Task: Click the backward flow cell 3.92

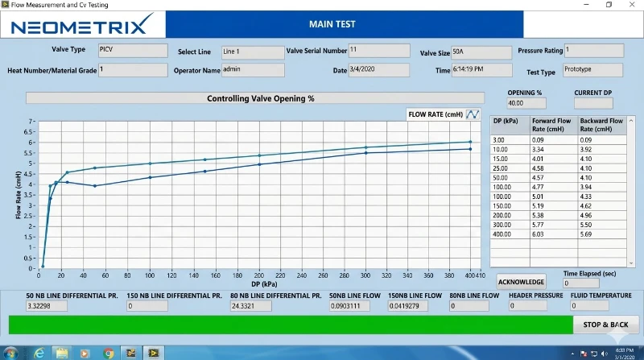Action: [602, 149]
